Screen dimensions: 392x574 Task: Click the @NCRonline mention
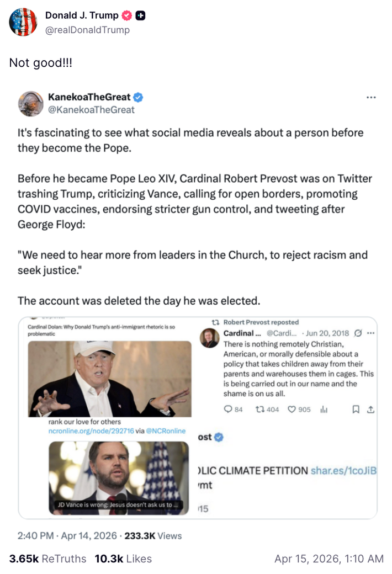point(166,431)
